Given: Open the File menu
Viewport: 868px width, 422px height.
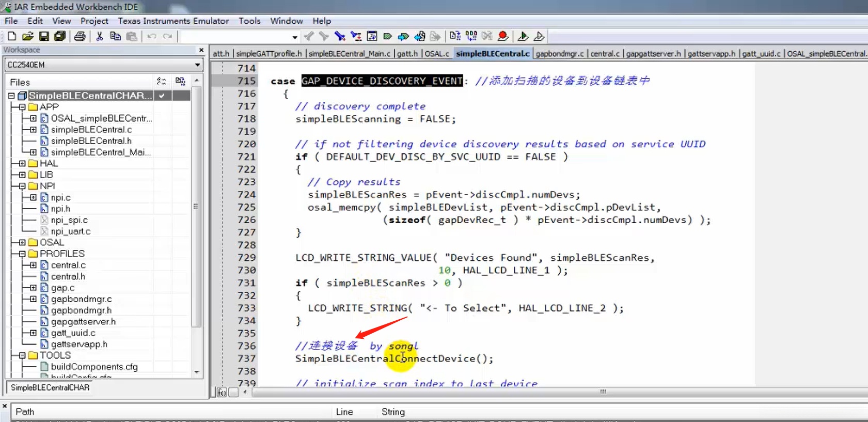Looking at the screenshot, I should [11, 21].
